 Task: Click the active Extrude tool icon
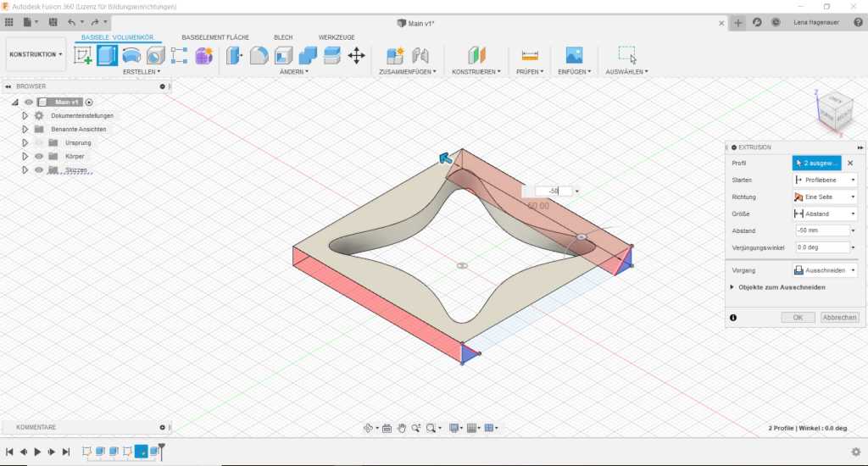[107, 55]
